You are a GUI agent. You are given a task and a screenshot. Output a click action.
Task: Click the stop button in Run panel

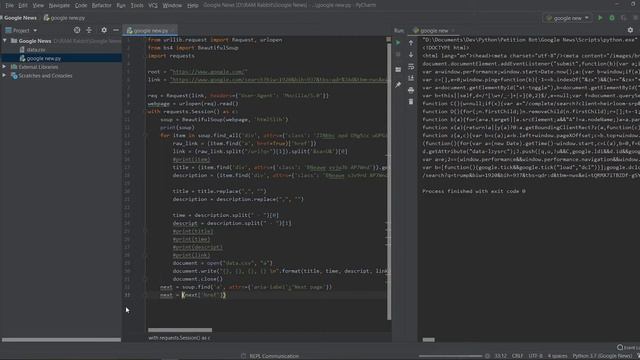(x=398, y=54)
